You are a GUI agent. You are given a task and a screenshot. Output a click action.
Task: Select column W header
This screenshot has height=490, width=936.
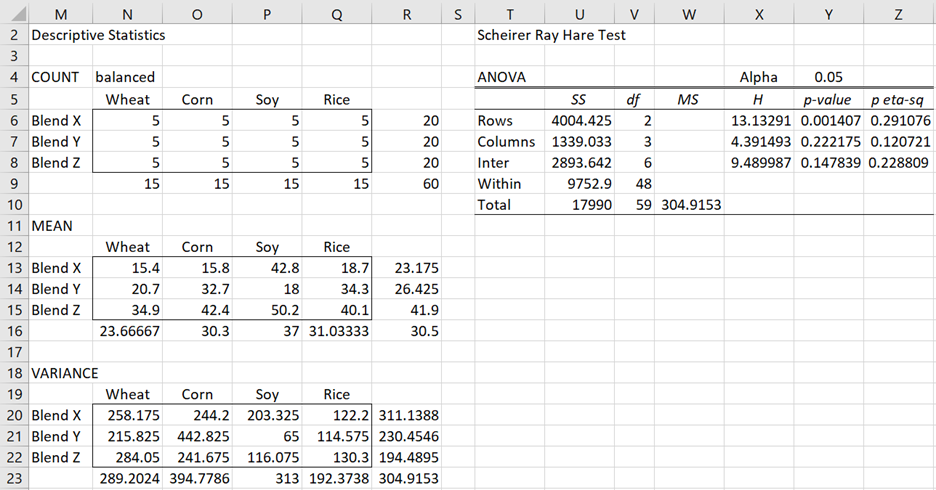point(689,15)
